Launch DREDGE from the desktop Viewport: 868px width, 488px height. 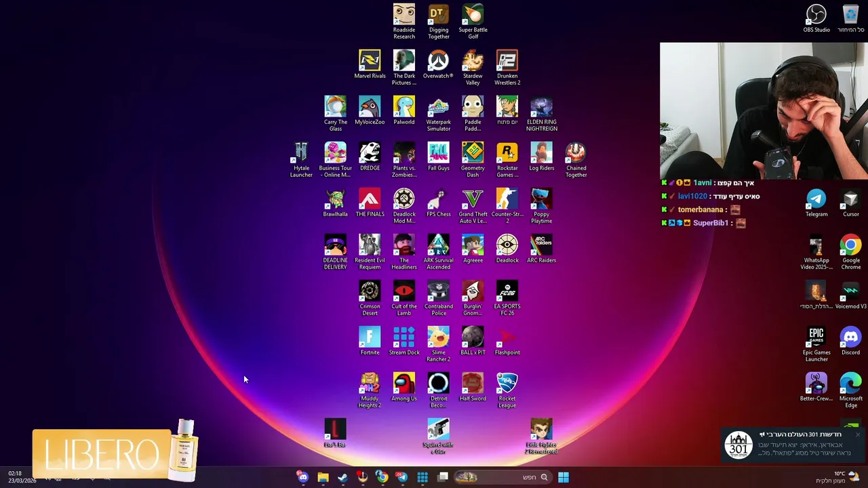click(370, 157)
